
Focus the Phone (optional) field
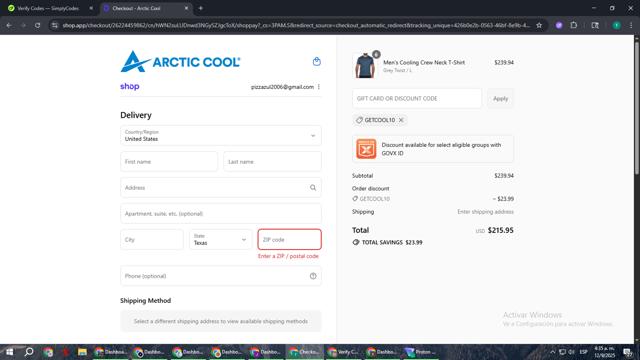pyautogui.click(x=221, y=276)
